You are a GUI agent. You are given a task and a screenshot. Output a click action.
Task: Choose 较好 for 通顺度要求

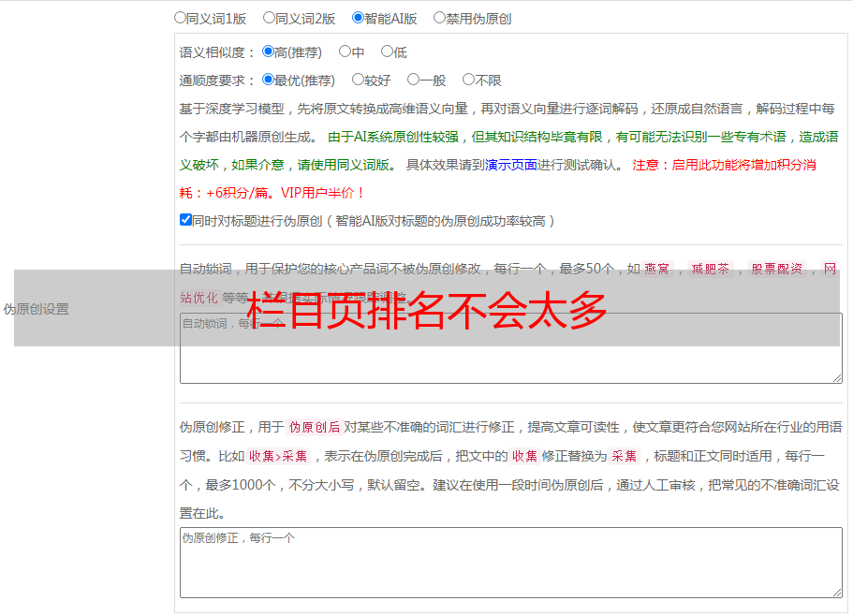(x=358, y=81)
